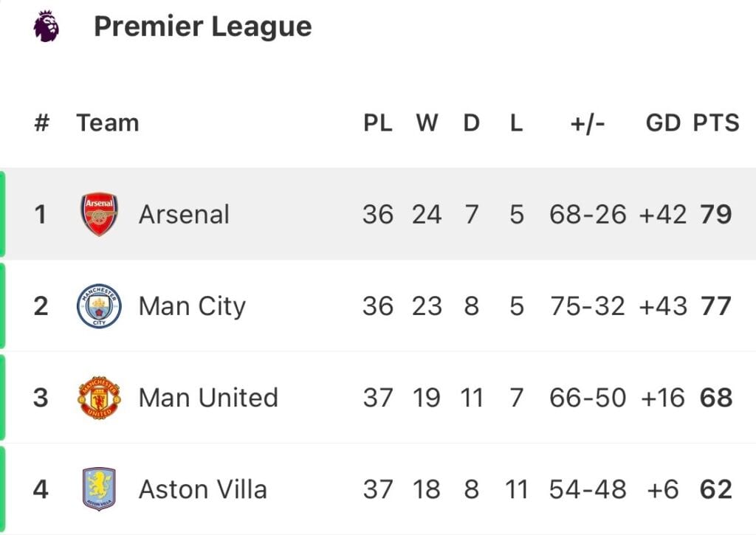Open the Premier League title link
756x535 pixels.
tap(203, 27)
